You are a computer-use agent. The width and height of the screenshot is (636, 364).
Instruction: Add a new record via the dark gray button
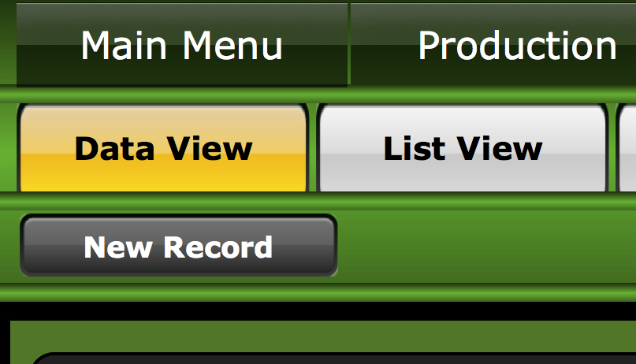point(178,246)
